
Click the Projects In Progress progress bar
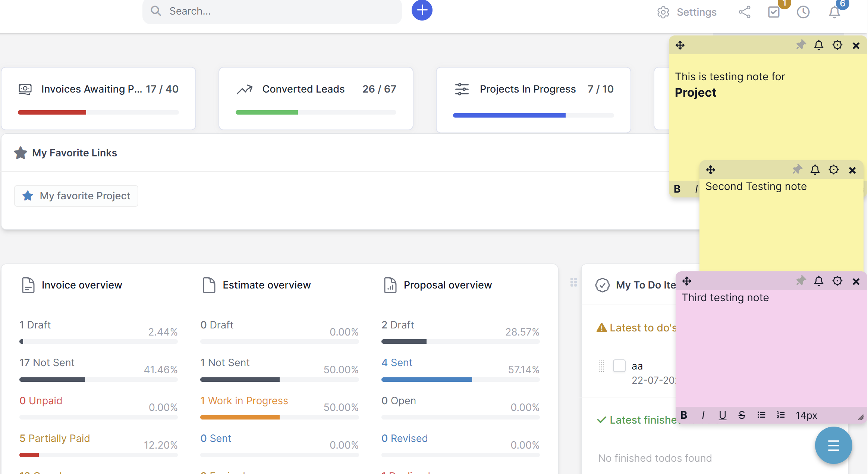533,115
